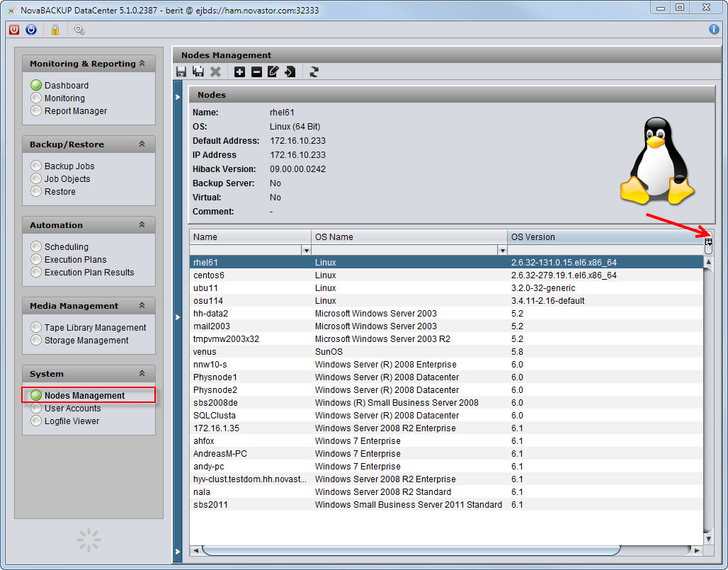Viewport: 728px width, 570px height.
Task: Select the sbs2011 node row
Action: [446, 505]
